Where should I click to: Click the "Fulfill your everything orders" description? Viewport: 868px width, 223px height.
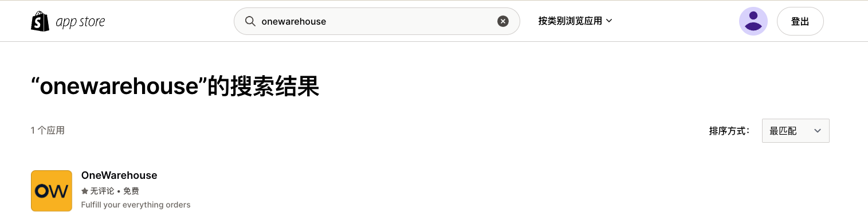[x=136, y=205]
